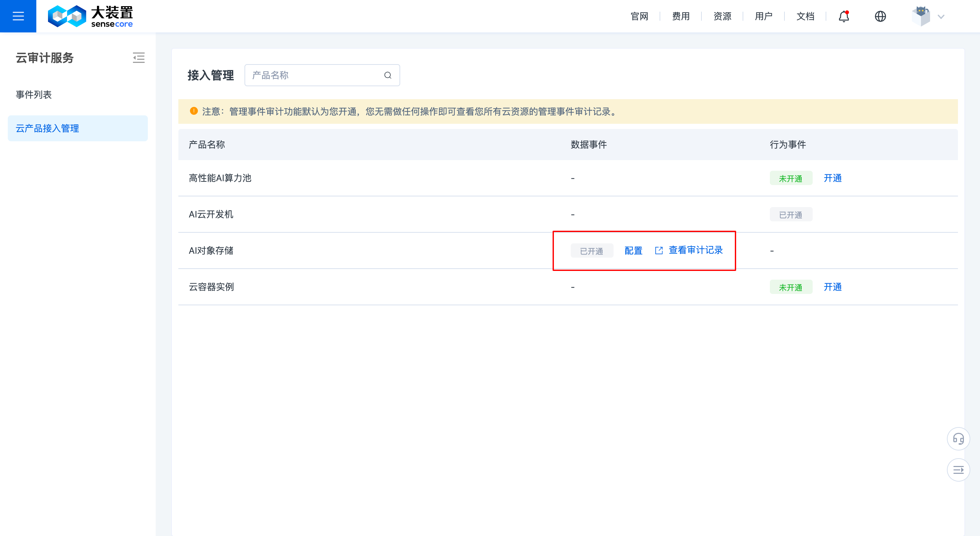The height and width of the screenshot is (536, 980).
Task: Click the orange notice warning icon
Action: (x=194, y=111)
